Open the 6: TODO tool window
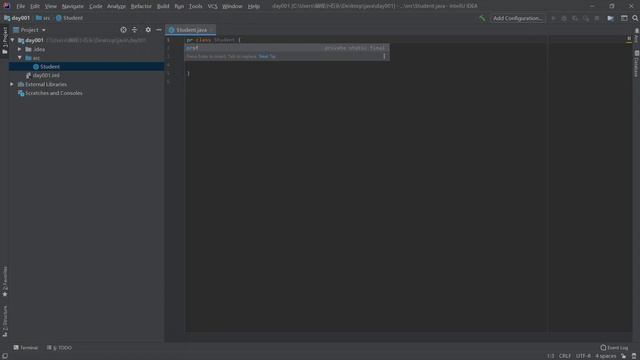 [59, 348]
